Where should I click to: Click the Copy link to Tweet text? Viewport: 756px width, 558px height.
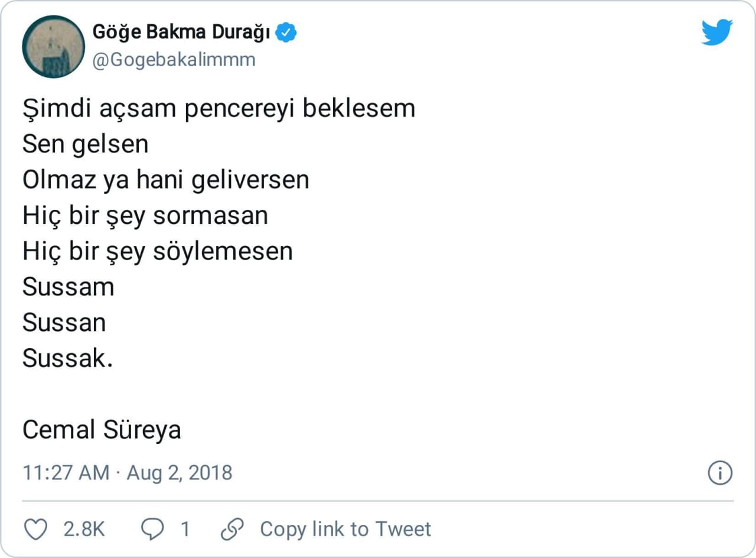pyautogui.click(x=346, y=529)
